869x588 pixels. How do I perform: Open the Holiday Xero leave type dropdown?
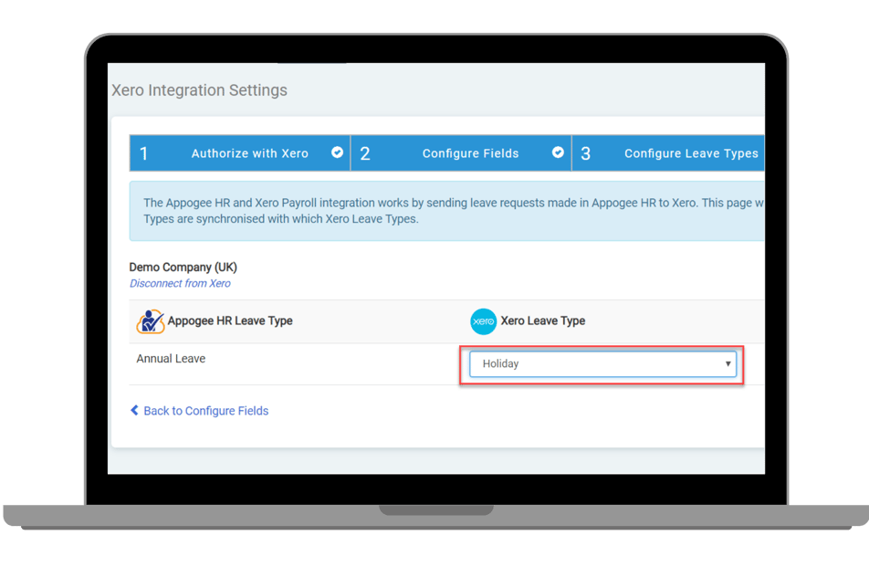602,364
